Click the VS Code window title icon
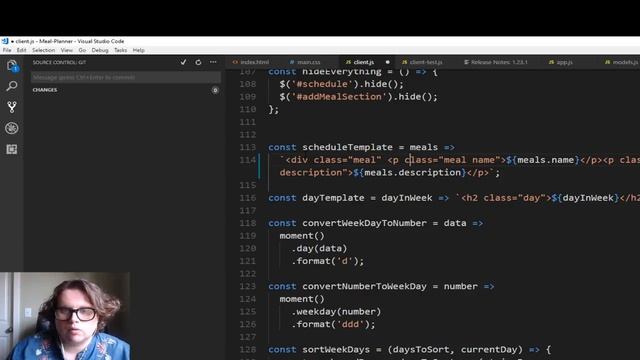 pyautogui.click(x=5, y=41)
